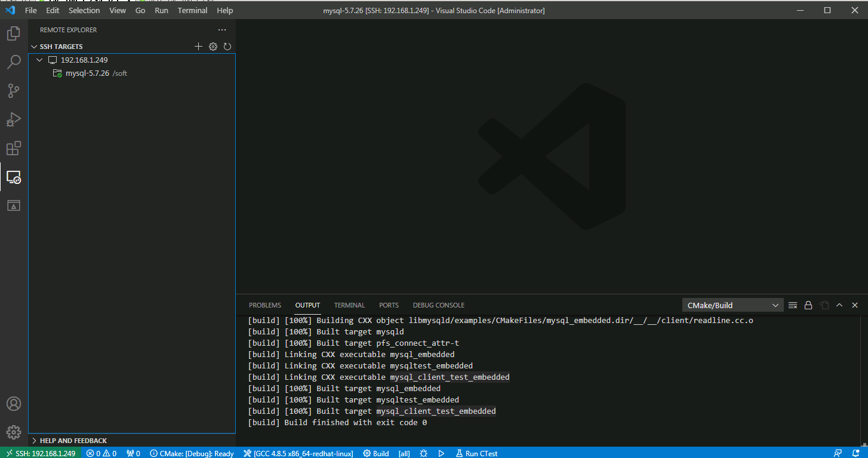Click the 'Built target mysqltest_embedded' line

[x=353, y=400]
